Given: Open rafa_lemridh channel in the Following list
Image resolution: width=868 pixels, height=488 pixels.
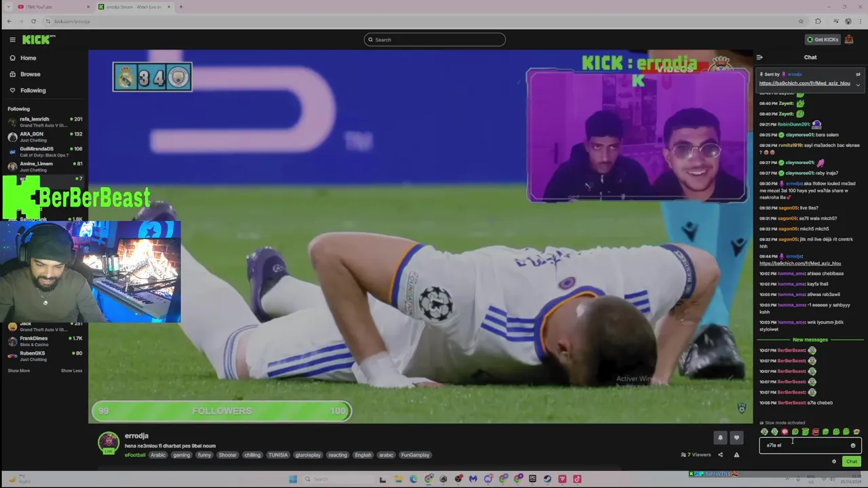Looking at the screenshot, I should (x=45, y=122).
